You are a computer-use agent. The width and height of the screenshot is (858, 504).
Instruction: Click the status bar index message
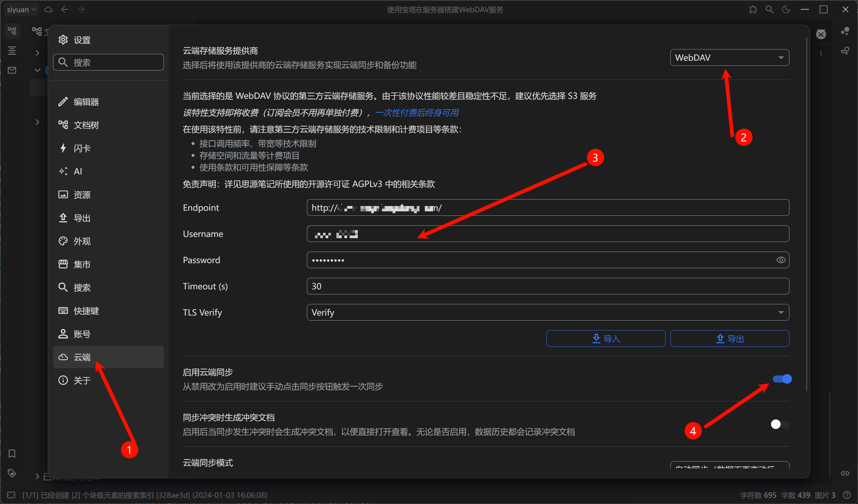pos(145,495)
